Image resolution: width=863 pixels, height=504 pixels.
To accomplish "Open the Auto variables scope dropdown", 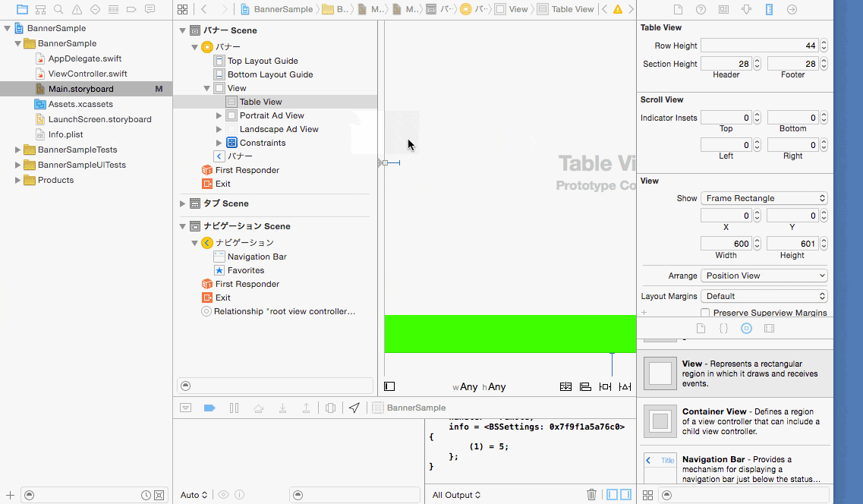I will tap(194, 495).
